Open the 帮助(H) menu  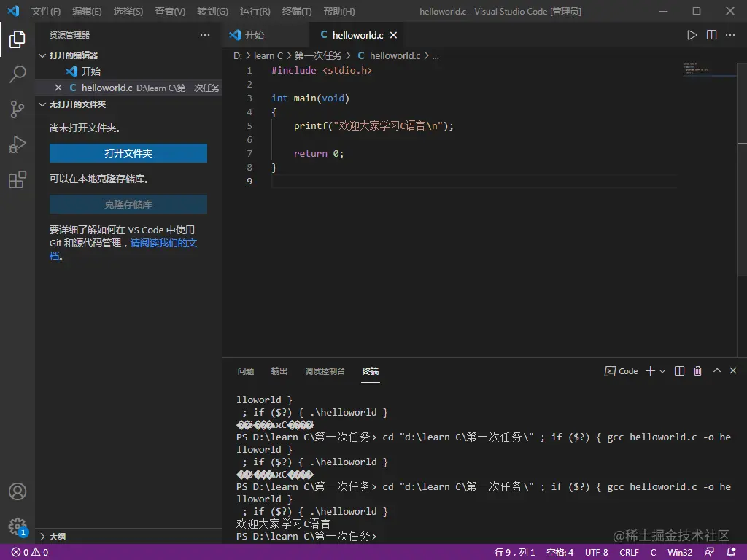[338, 11]
